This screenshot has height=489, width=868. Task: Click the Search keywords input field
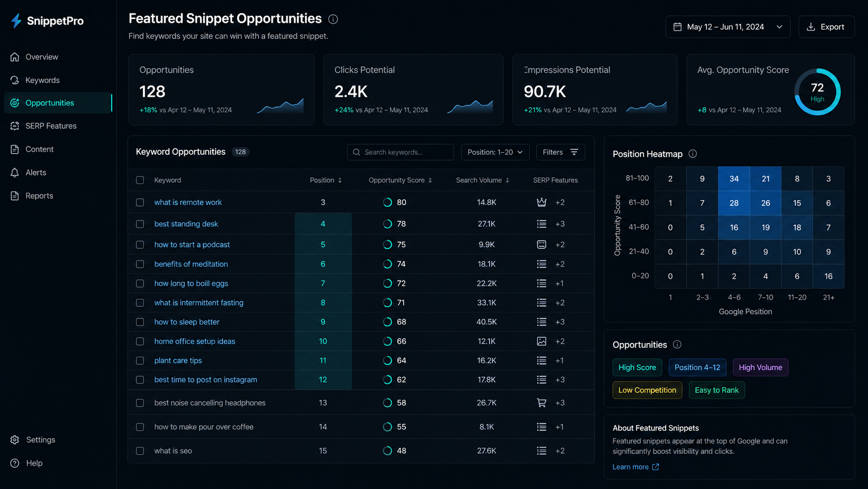(x=400, y=152)
